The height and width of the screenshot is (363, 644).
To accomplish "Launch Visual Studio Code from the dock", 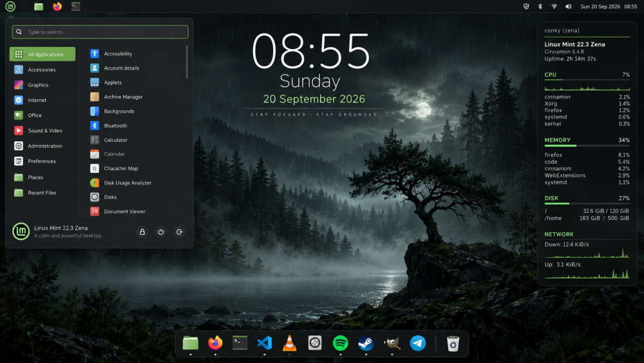I will pos(265,343).
